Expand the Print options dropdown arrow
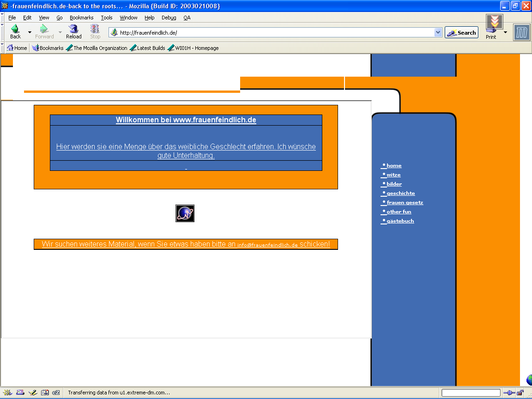This screenshot has height=399, width=532. click(505, 32)
